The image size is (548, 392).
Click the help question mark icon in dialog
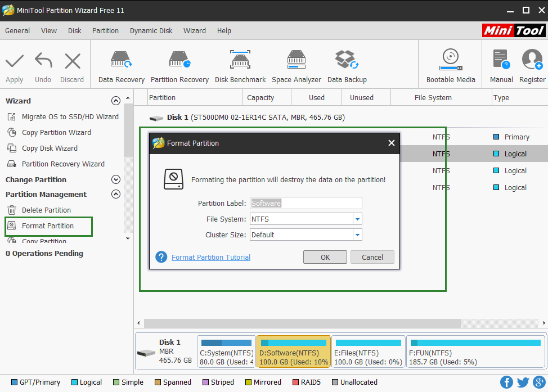click(x=161, y=257)
